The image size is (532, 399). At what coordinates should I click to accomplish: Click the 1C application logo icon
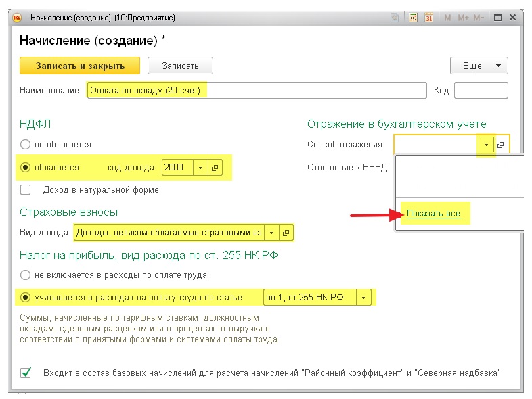[17, 18]
